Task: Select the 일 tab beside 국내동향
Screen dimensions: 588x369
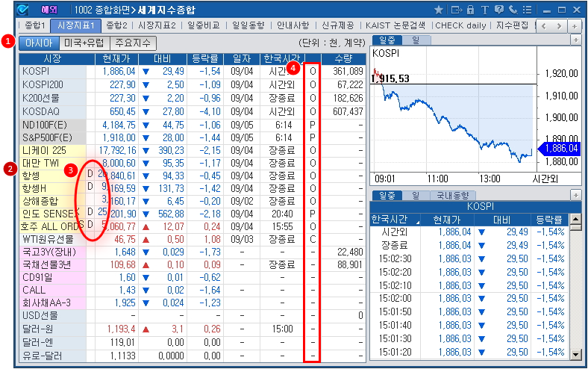Action: (416, 195)
